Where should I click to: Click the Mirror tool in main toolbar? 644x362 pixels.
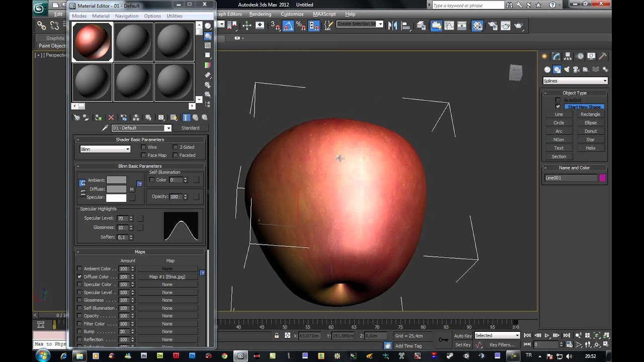[392, 26]
